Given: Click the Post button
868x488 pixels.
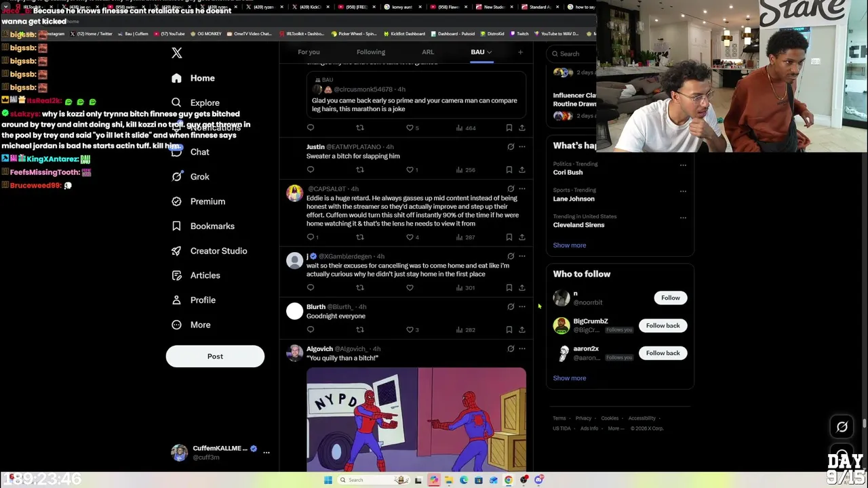Looking at the screenshot, I should tap(215, 357).
